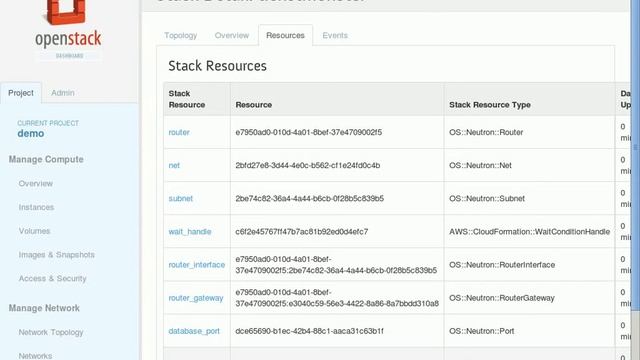
Task: Switch to the Admin sidebar tab
Action: point(63,93)
